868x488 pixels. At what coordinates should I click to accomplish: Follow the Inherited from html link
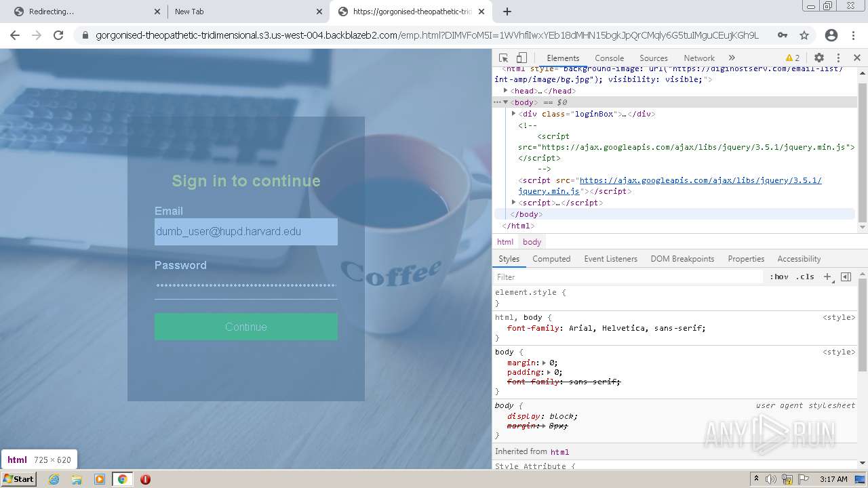[559, 452]
